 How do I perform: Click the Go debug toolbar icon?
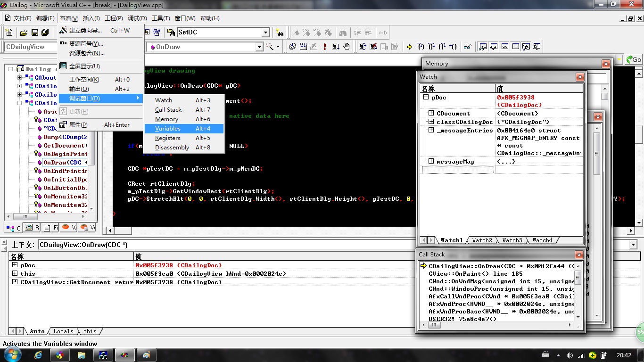[x=336, y=47]
